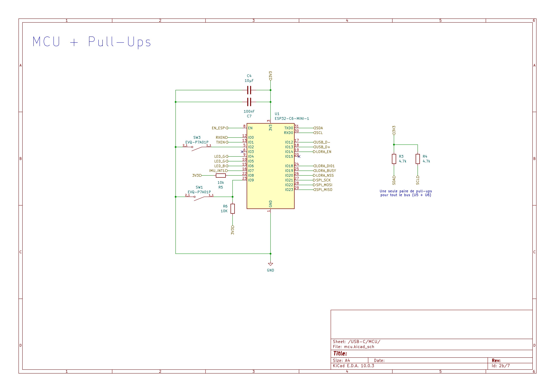This screenshot has height=392, width=555.
Task: Select the no-connect cross on IO15
Action: click(299, 156)
